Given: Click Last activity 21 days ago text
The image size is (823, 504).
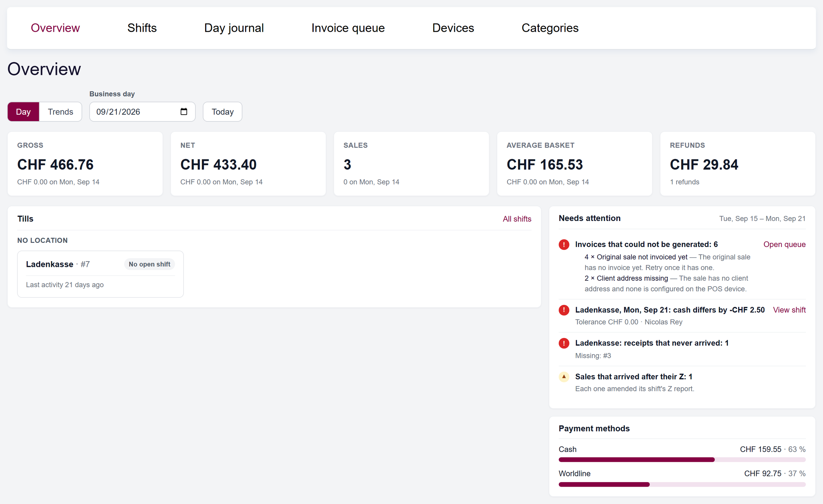Looking at the screenshot, I should (65, 285).
